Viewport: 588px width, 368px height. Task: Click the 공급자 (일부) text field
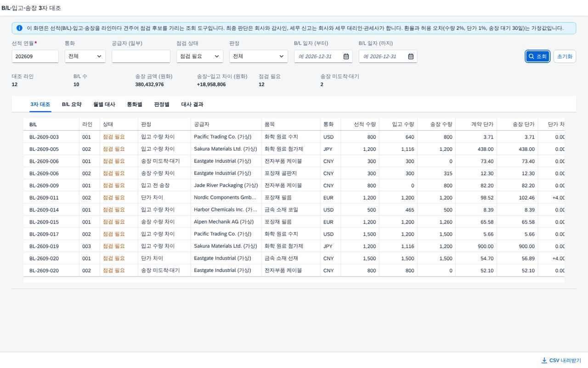coord(141,57)
